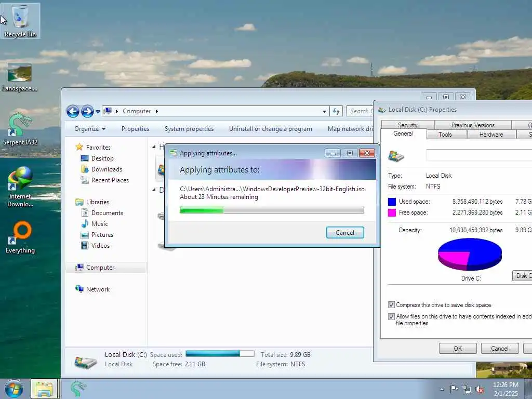
Task: Click Map network drive toolbar item
Action: (350, 129)
